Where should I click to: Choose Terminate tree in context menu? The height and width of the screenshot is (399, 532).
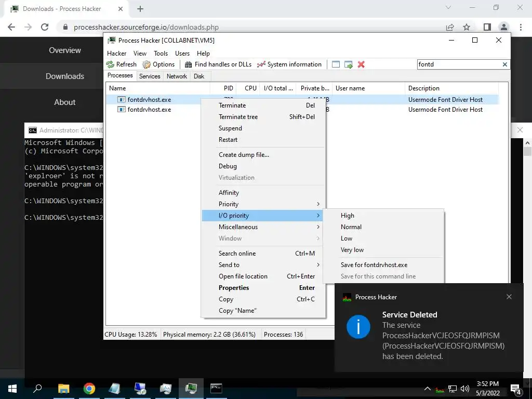pos(263,117)
